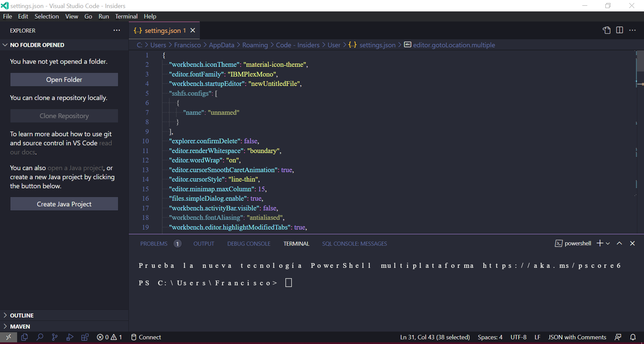Click the Explorer files icon near Connect
The width and height of the screenshot is (644, 344).
pos(24,337)
